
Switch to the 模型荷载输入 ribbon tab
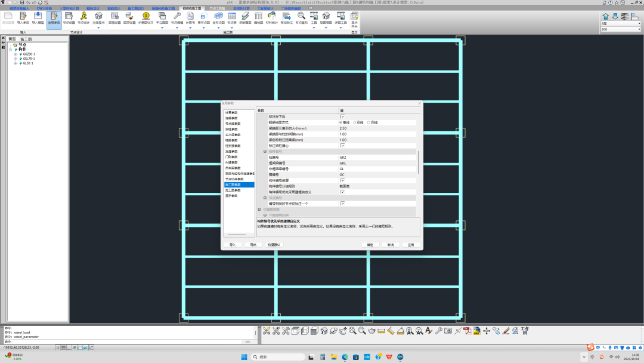tap(19, 8)
